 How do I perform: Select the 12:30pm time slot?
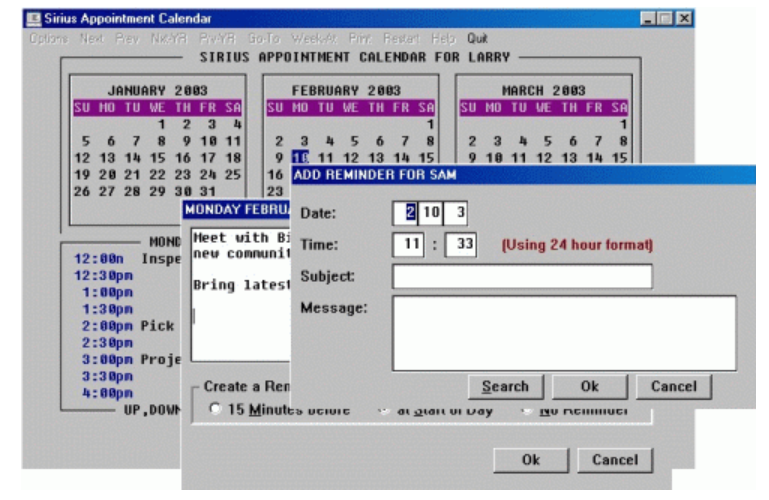coord(103,275)
